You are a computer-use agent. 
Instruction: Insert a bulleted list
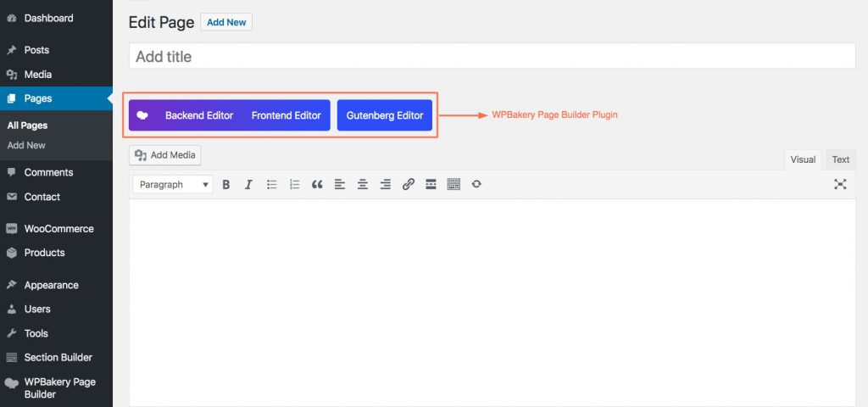[272, 184]
